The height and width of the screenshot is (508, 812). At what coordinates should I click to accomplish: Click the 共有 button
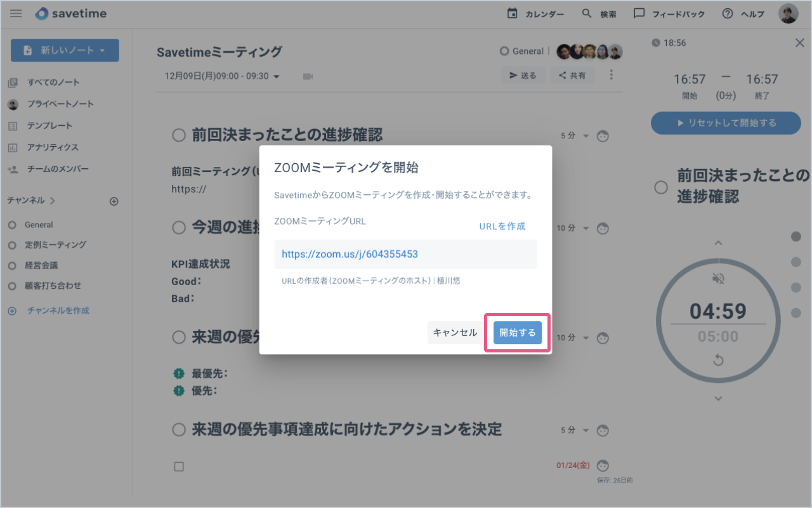[x=572, y=76]
